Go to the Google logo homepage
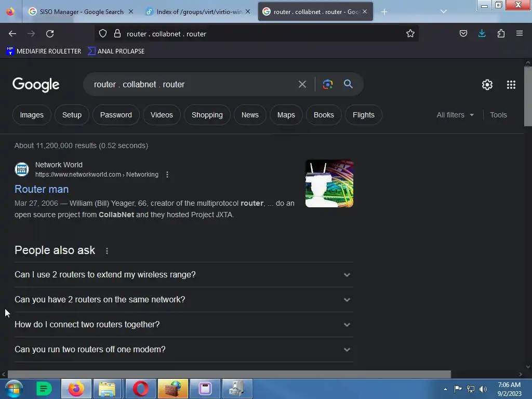This screenshot has width=532, height=399. 36,85
